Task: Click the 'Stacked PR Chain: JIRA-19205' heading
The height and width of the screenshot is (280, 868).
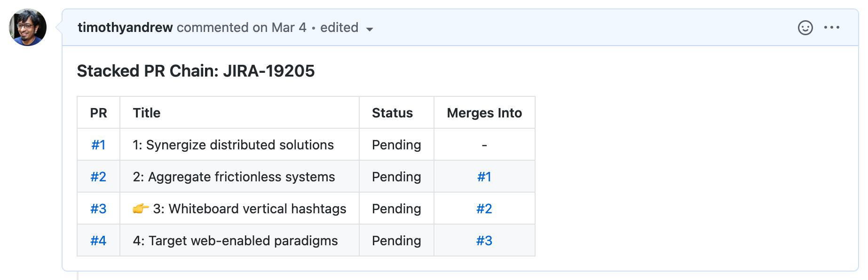Action: 196,71
